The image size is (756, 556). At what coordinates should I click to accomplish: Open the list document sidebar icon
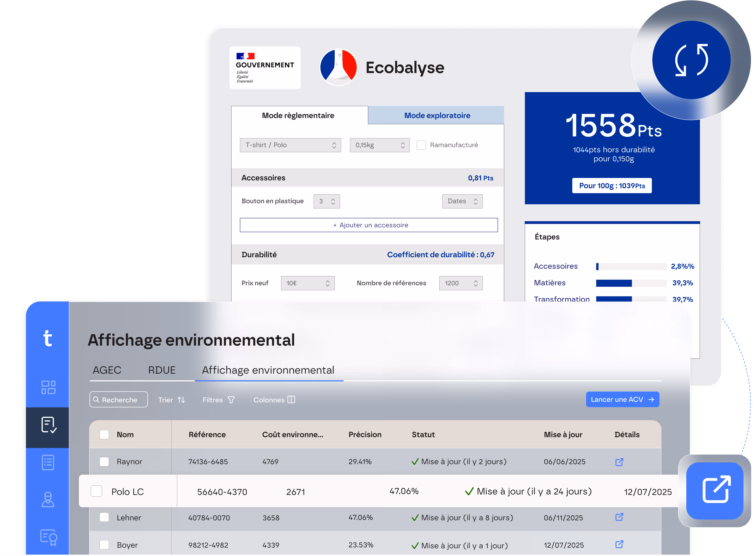pos(48,462)
